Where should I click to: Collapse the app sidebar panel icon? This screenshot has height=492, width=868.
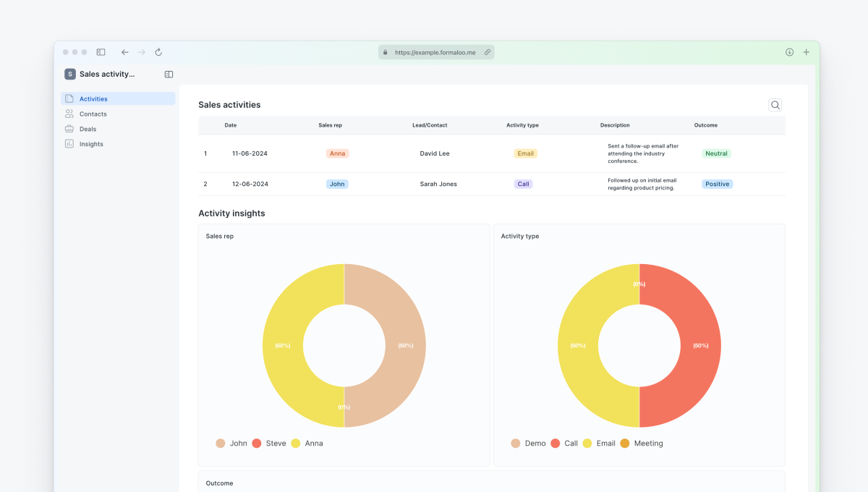click(x=169, y=74)
